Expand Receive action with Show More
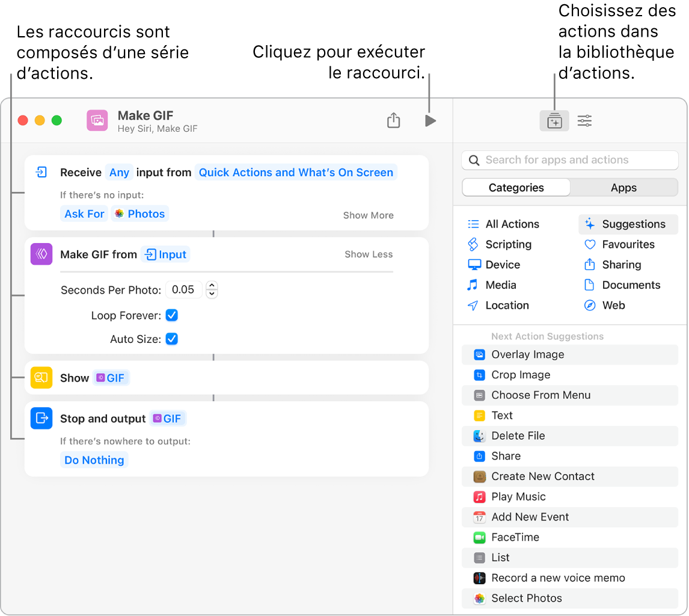This screenshot has width=689, height=616. 368,215
